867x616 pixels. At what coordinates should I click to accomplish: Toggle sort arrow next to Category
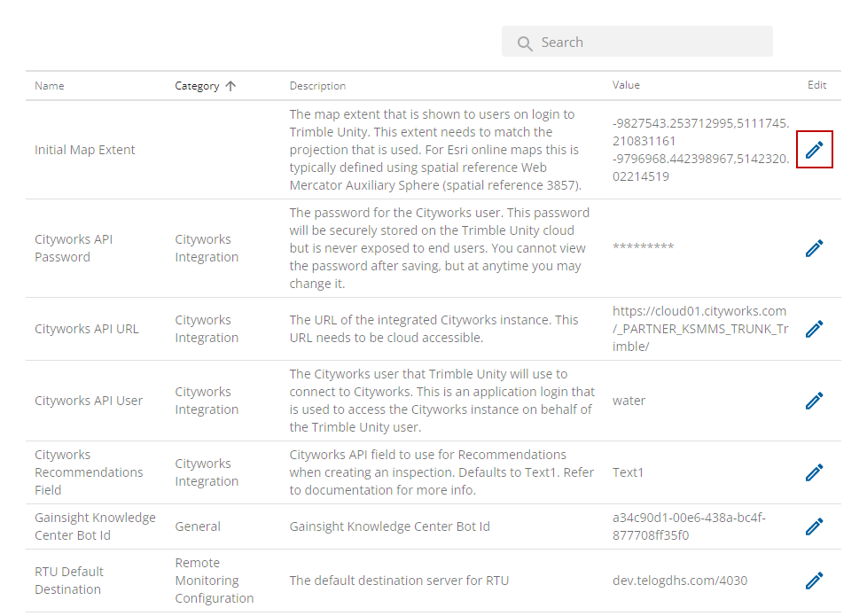(x=231, y=86)
